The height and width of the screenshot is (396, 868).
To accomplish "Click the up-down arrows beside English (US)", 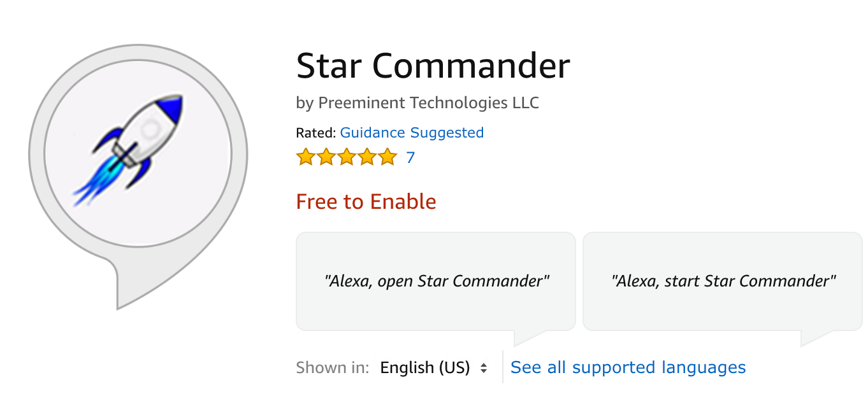I will [484, 368].
